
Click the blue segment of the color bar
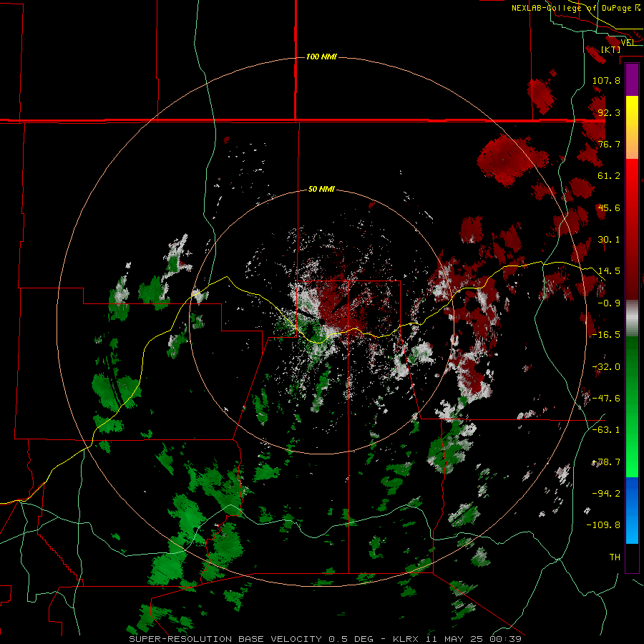pyautogui.click(x=632, y=510)
